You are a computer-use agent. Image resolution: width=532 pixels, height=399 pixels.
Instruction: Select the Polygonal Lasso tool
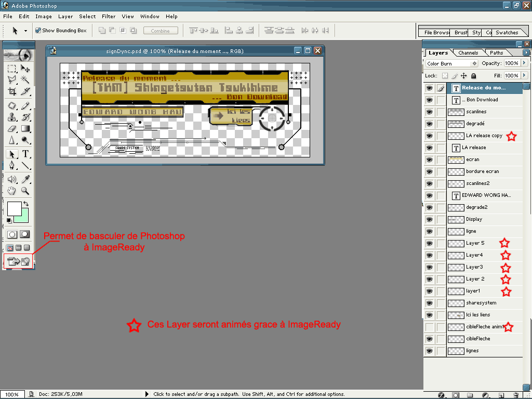coord(12,79)
